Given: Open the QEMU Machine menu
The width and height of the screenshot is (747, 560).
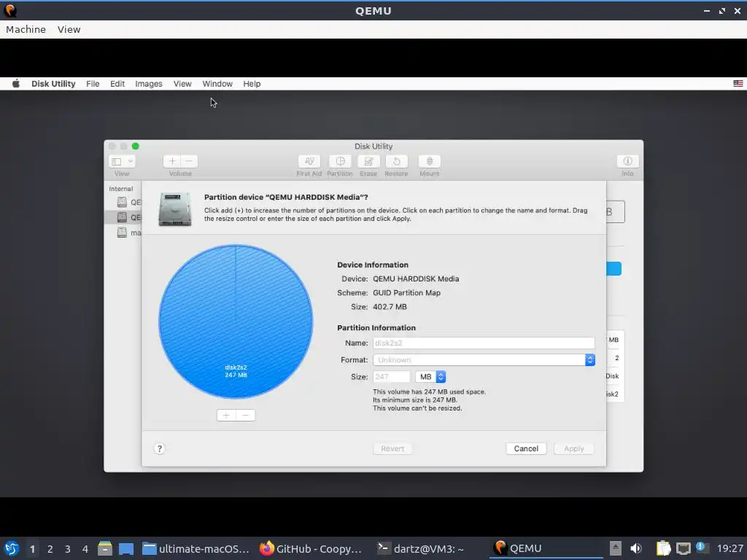Looking at the screenshot, I should tap(26, 29).
